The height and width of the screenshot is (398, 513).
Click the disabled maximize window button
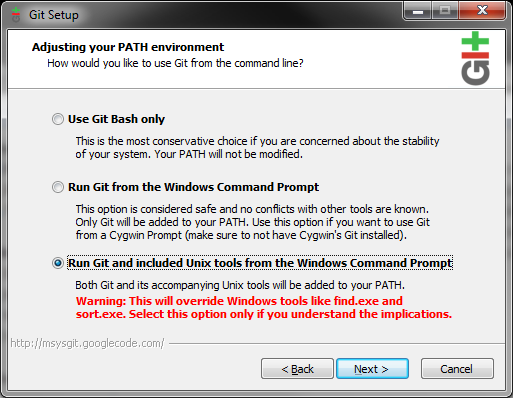coord(445,10)
